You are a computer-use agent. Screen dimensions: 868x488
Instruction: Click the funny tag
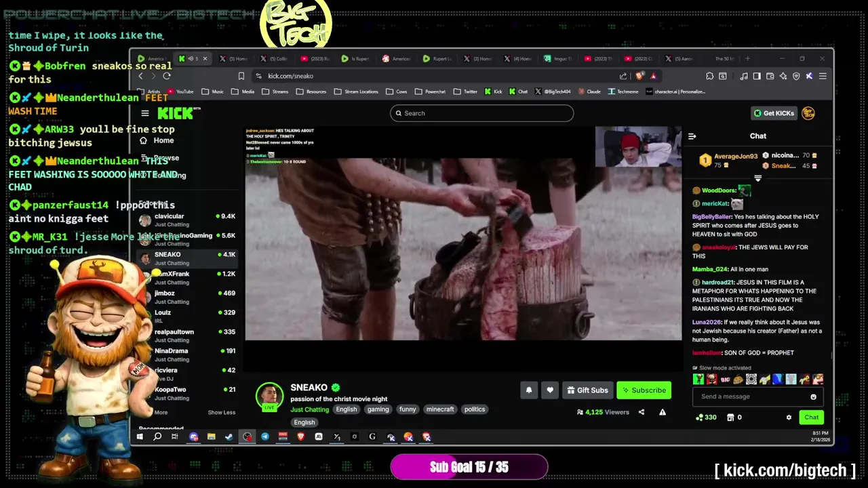[x=408, y=409]
